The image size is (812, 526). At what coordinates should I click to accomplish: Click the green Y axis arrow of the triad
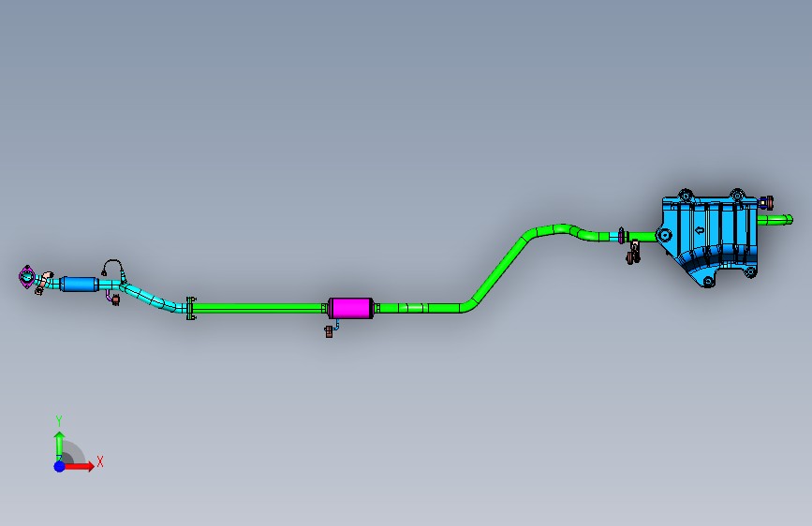pos(60,446)
